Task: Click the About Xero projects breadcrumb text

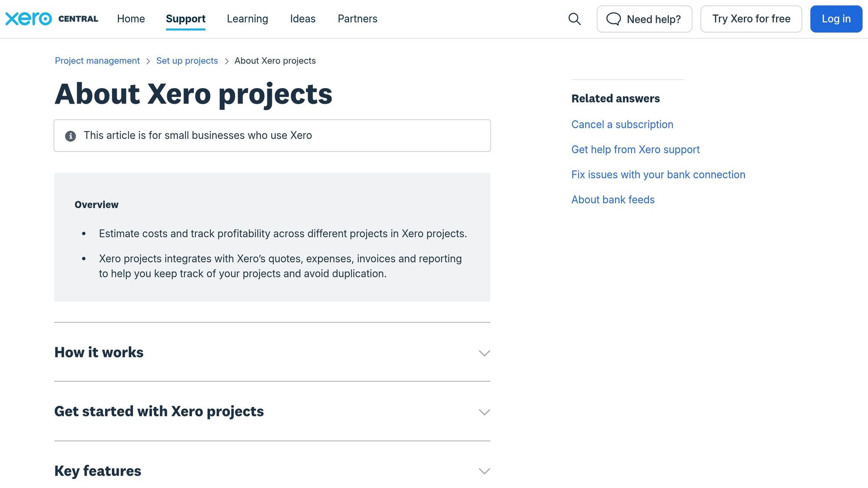Action: coord(275,61)
